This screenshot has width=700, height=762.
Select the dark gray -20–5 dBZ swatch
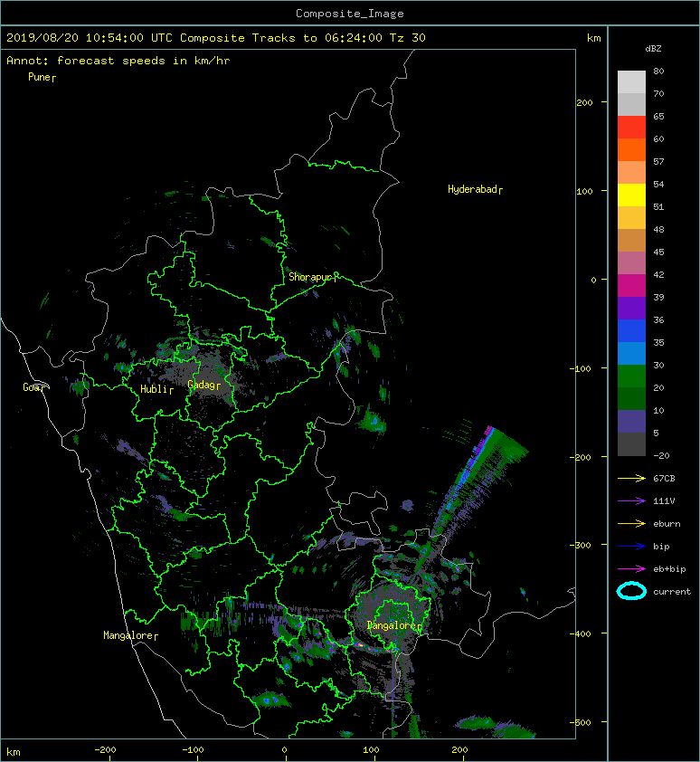[631, 444]
